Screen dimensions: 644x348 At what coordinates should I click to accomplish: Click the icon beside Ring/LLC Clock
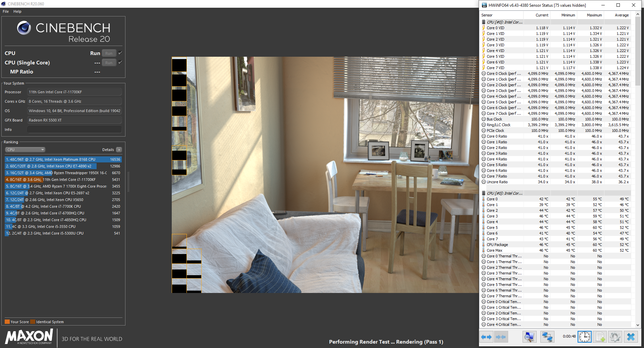(x=484, y=125)
